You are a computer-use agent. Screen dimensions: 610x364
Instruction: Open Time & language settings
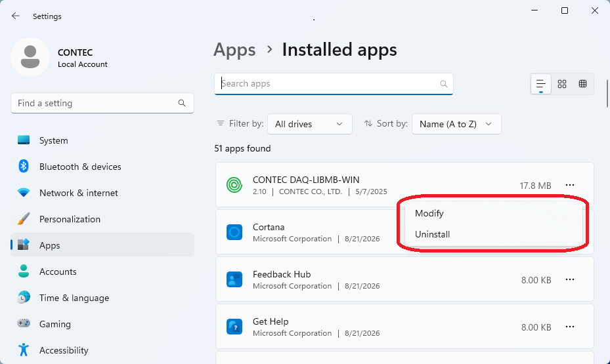pos(102,298)
